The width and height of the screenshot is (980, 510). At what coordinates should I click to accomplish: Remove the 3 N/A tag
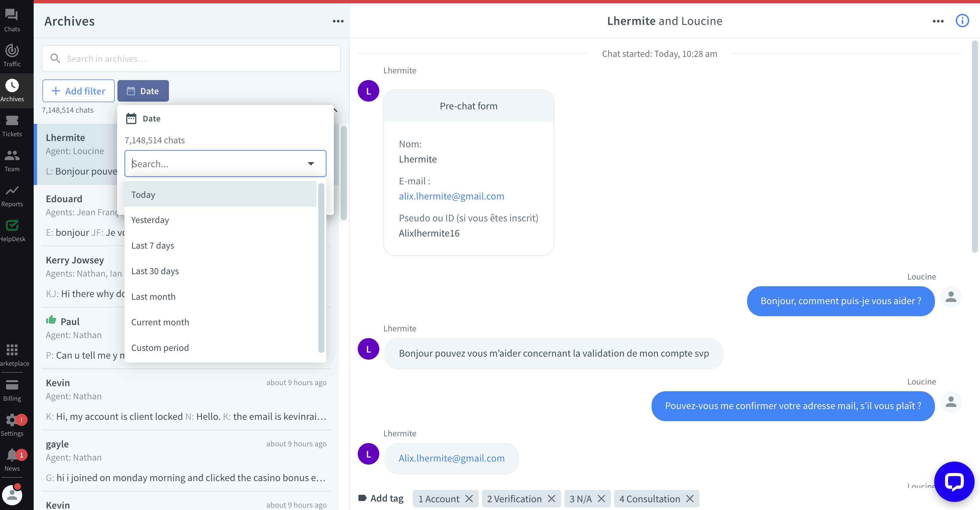pyautogui.click(x=601, y=498)
